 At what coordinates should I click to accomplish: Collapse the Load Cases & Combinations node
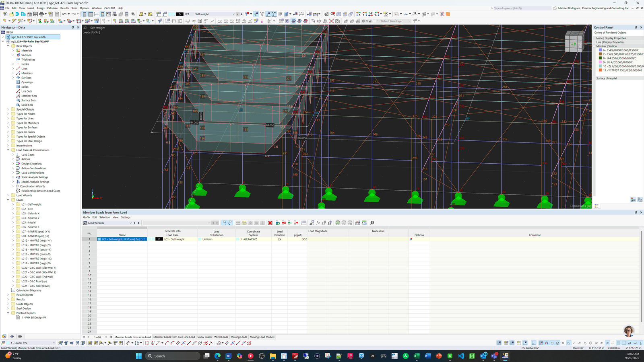8,150
